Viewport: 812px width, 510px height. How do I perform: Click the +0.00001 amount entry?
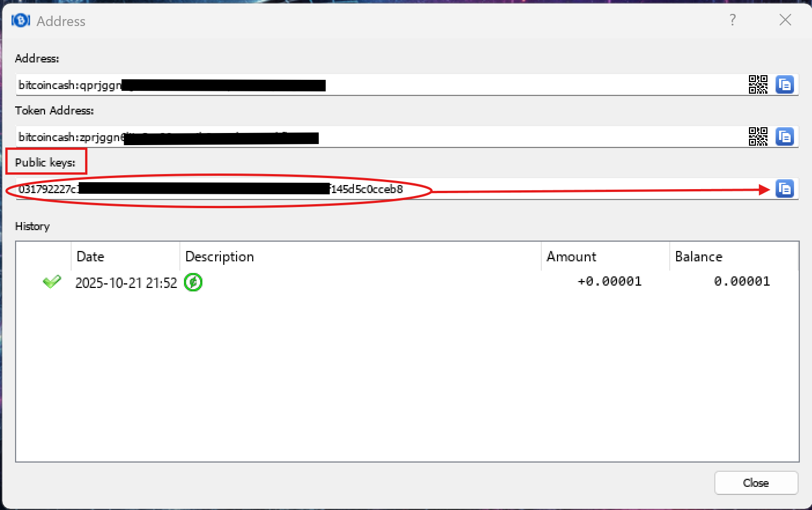[x=610, y=281]
